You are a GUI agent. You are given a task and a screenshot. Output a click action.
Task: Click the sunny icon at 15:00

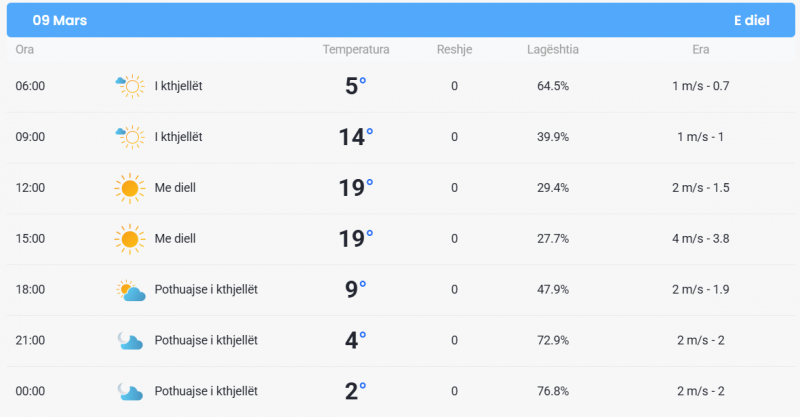tap(129, 239)
